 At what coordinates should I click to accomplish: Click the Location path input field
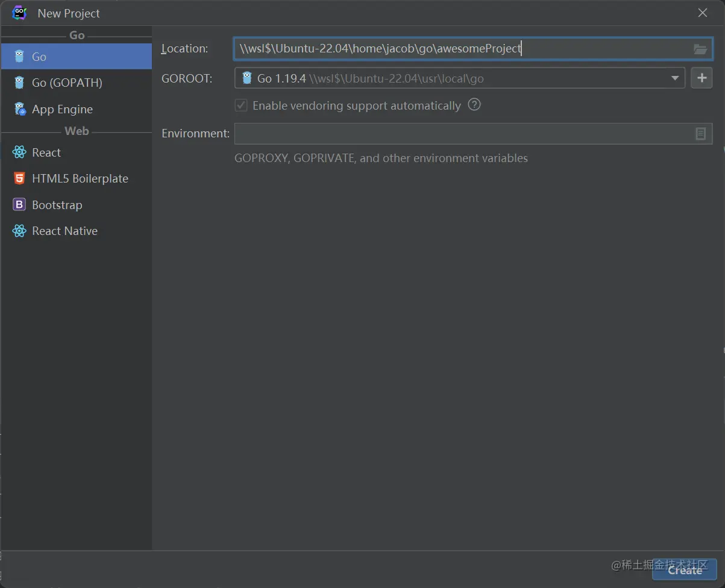(473, 49)
